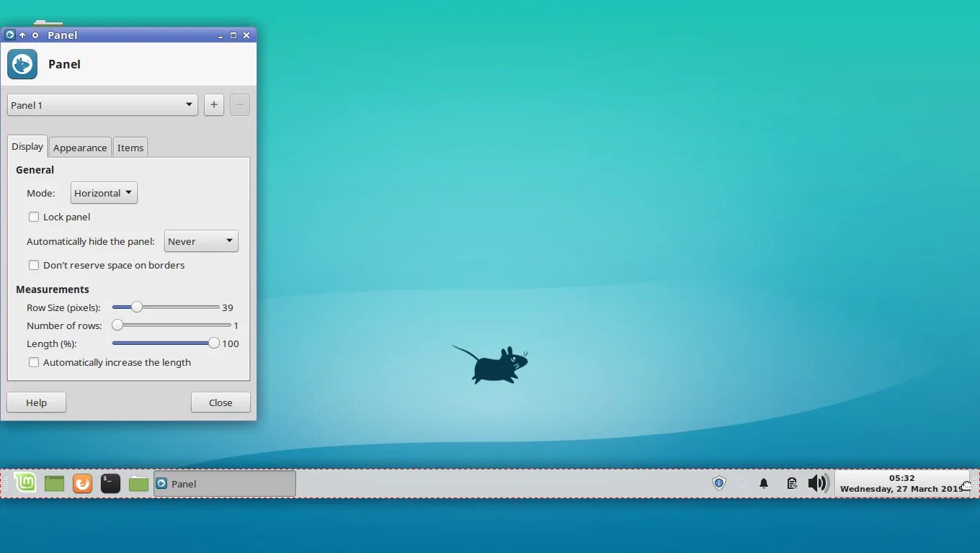
Task: Click the stick (circle) title bar button
Action: [x=35, y=35]
